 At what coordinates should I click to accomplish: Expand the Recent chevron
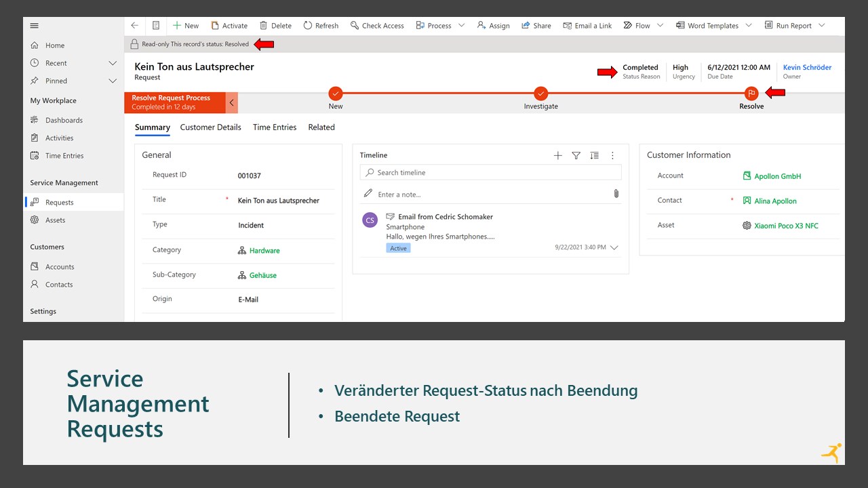[113, 63]
